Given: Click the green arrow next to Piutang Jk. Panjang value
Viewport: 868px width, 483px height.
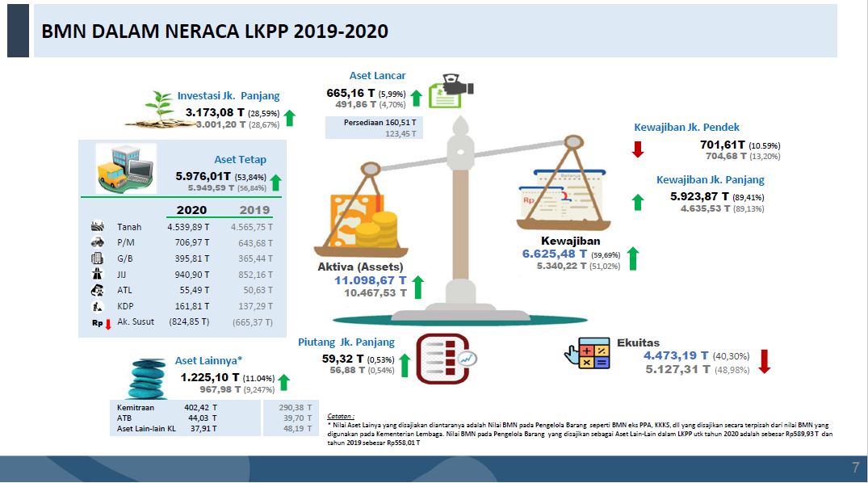Looking at the screenshot, I should coord(405,365).
